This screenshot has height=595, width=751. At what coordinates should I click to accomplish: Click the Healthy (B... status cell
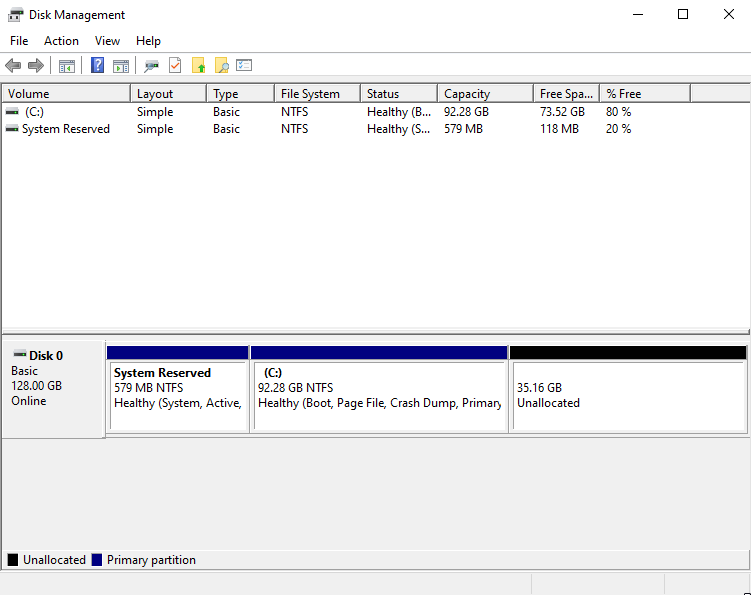tap(399, 112)
